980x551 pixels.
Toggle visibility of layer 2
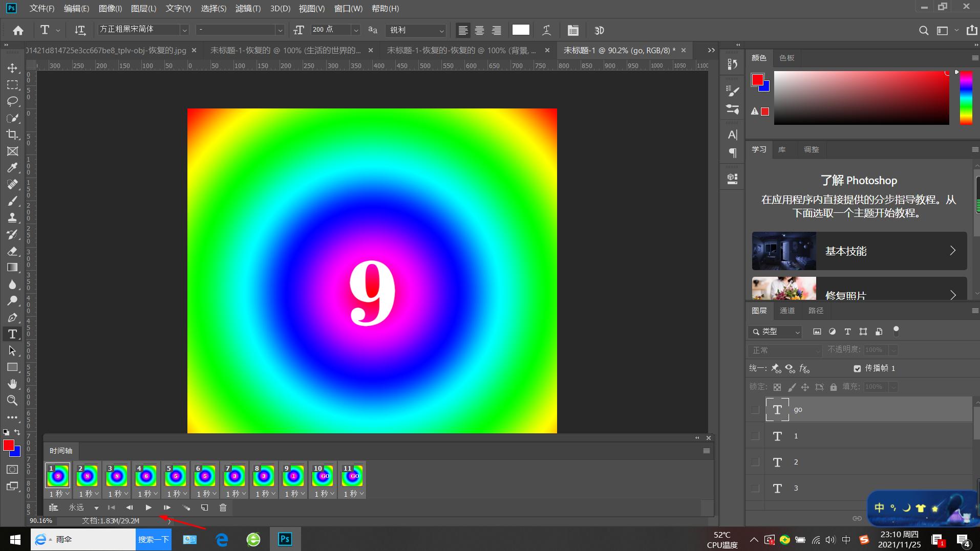coord(755,462)
